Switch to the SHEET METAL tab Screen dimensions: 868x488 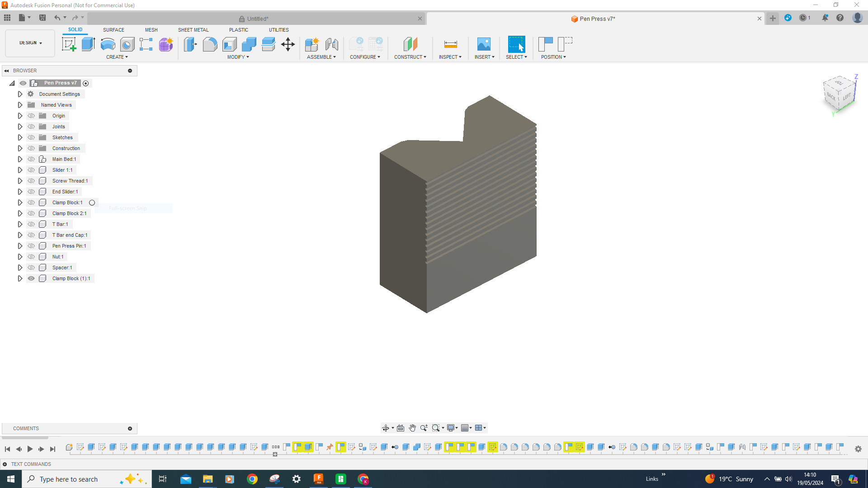(x=193, y=30)
